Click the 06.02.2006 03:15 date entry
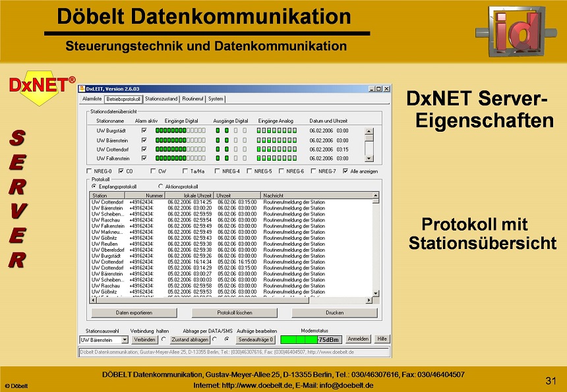 pos(329,149)
